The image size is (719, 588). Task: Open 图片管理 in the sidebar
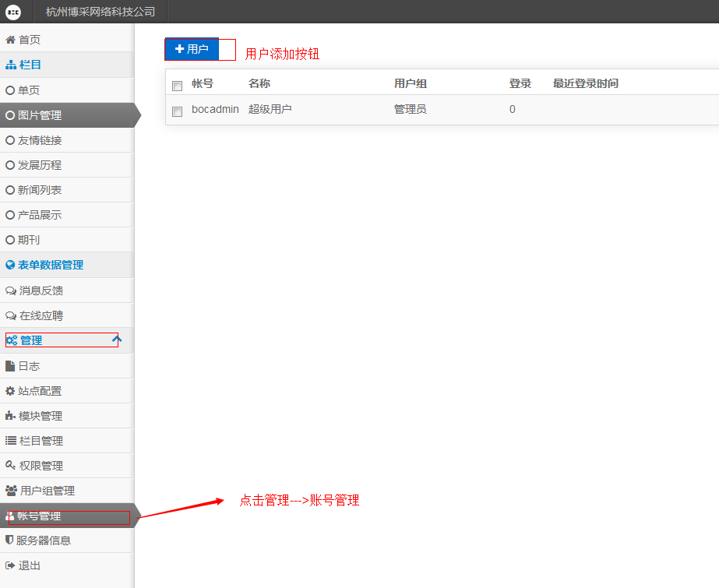(x=40, y=115)
